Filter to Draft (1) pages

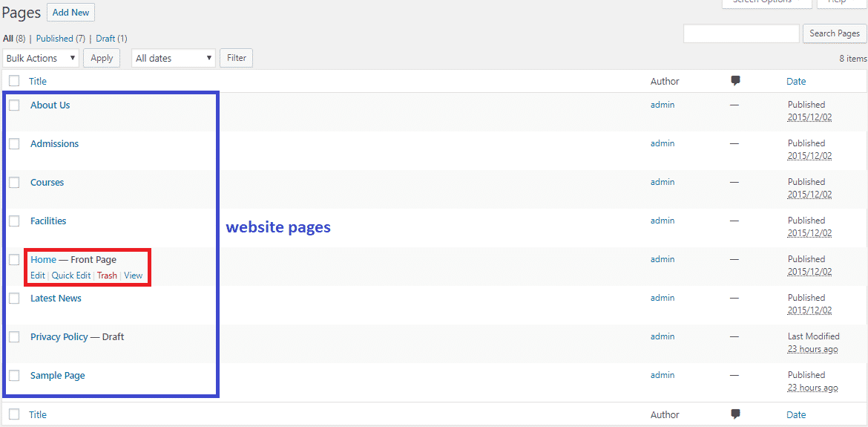111,39
